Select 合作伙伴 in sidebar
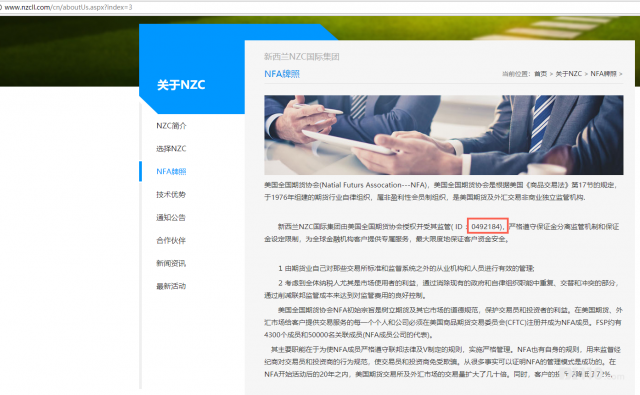Viewport: 640px width, 395px height. tap(171, 240)
